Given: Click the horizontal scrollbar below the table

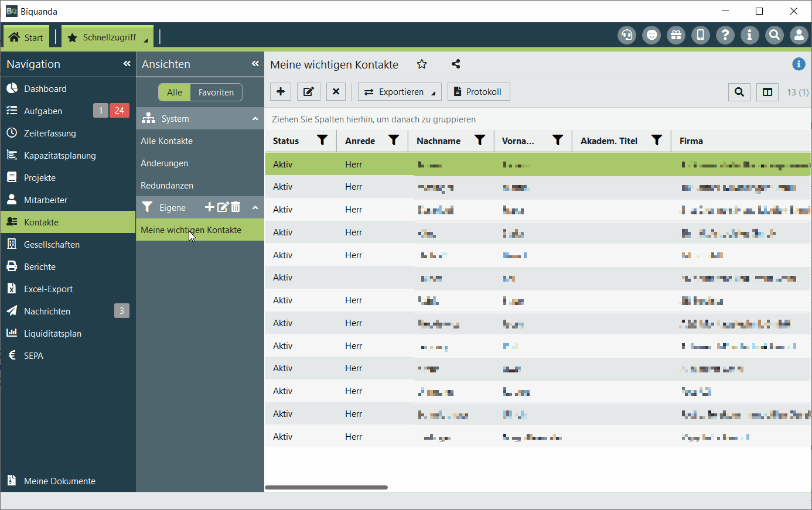Looking at the screenshot, I should point(326,487).
